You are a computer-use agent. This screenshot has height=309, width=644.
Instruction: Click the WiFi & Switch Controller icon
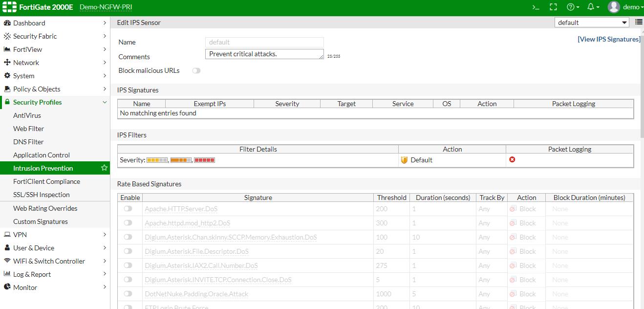[7, 261]
